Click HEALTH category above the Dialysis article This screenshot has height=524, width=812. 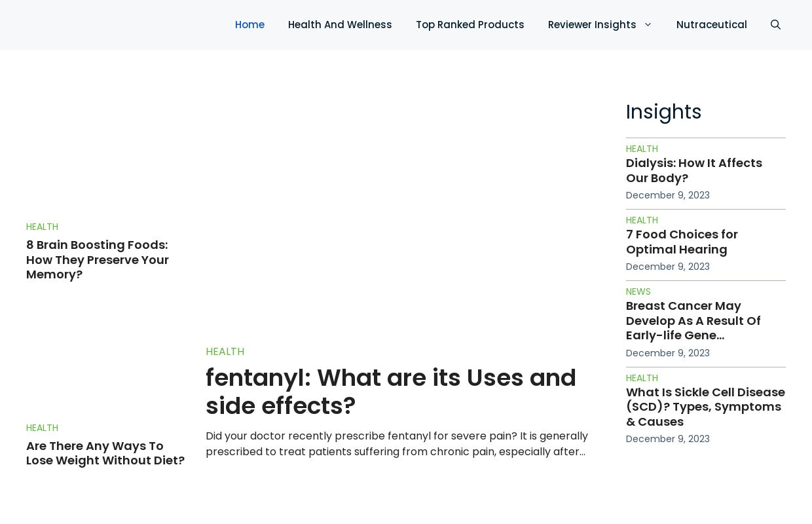642,149
